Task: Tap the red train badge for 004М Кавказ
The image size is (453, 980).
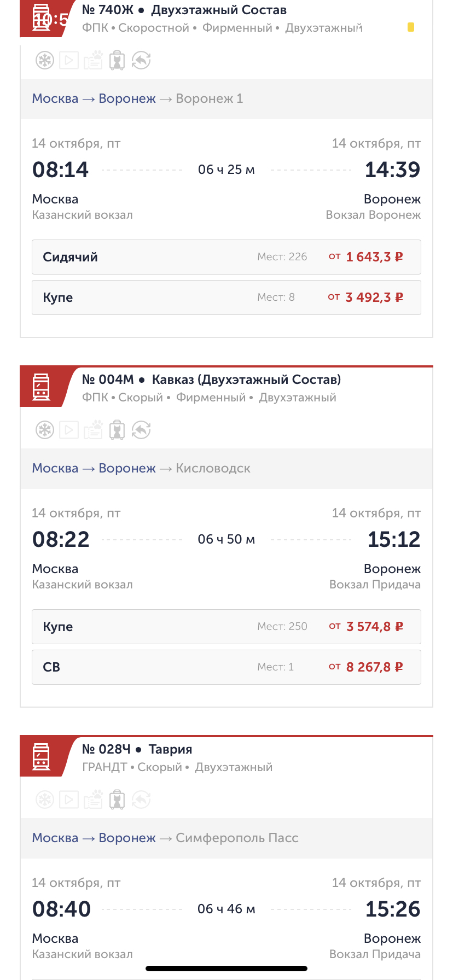Action: (x=42, y=387)
